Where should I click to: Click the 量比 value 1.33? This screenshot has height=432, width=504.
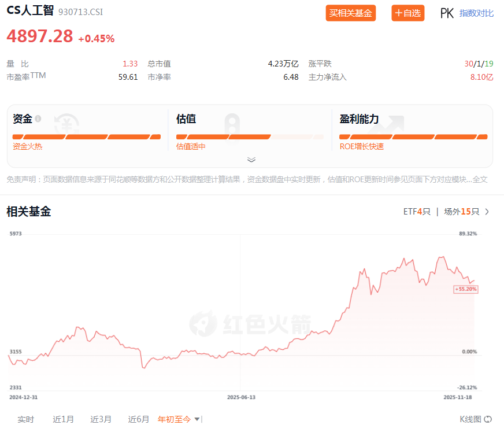(x=130, y=64)
